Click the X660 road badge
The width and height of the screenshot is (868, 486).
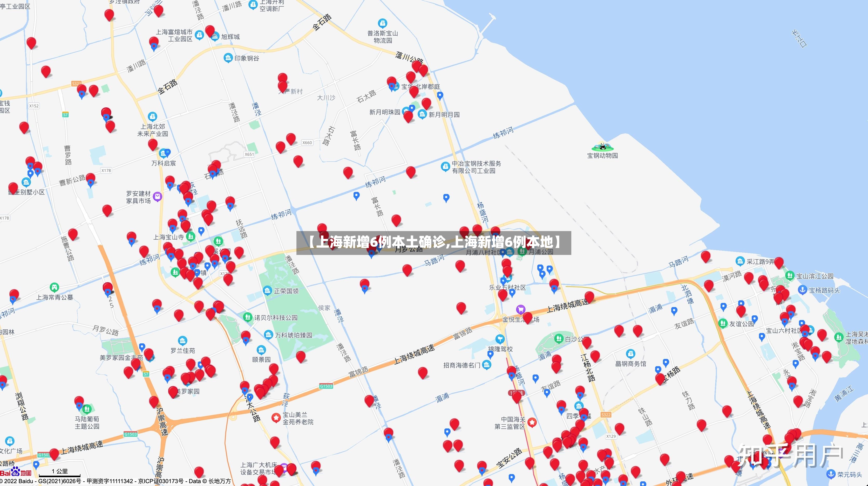tap(307, 143)
